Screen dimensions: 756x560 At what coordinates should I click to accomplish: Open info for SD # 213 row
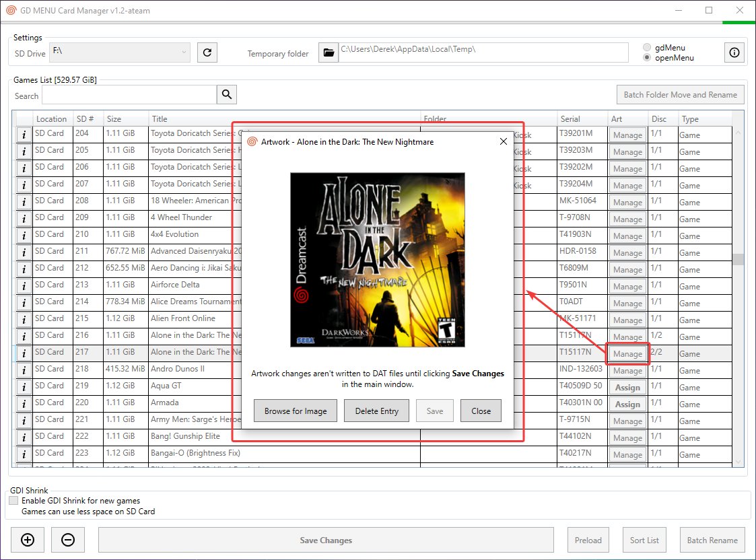[x=24, y=286]
